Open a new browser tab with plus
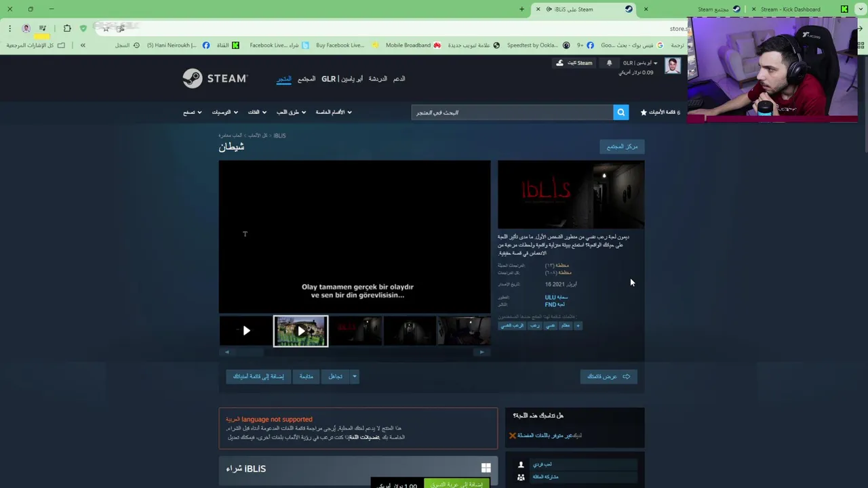The image size is (868, 488). pyautogui.click(x=521, y=9)
